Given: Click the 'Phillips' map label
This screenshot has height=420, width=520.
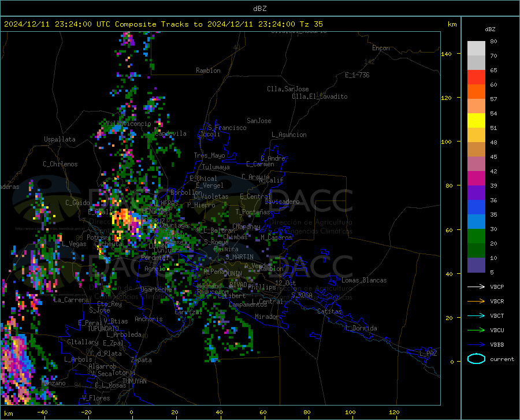Looking at the screenshot, I should click(262, 287).
